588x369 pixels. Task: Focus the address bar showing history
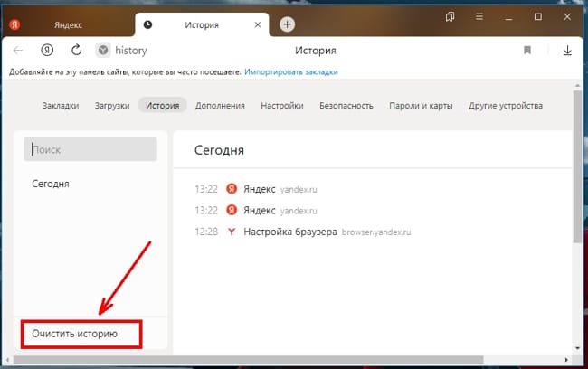pos(131,51)
